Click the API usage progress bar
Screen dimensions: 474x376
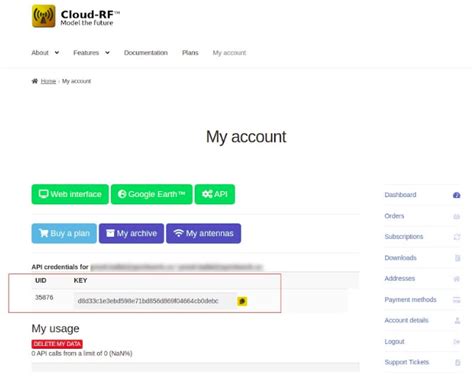[x=196, y=367]
